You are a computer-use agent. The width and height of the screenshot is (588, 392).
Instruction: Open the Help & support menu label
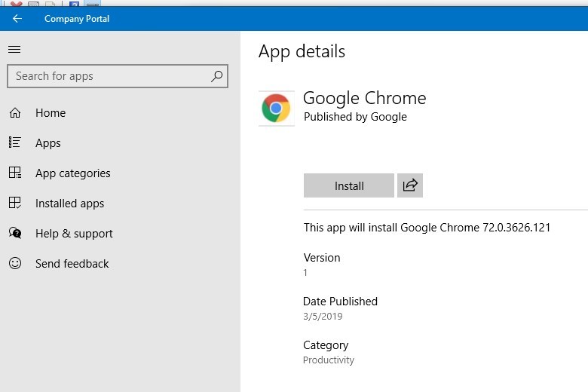click(74, 234)
